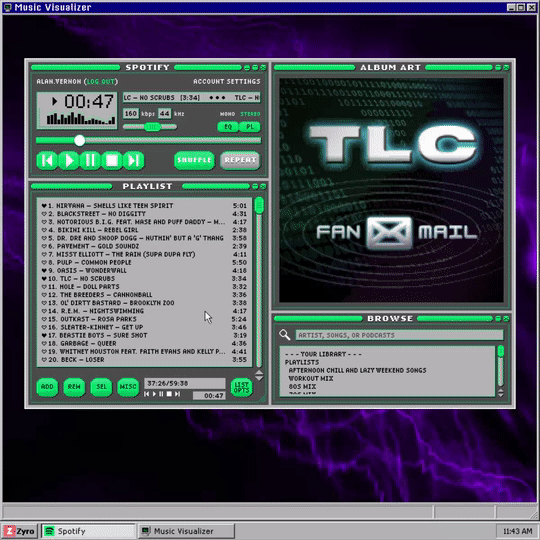The height and width of the screenshot is (540, 540).
Task: Toggle the Repeat button
Action: (x=240, y=160)
